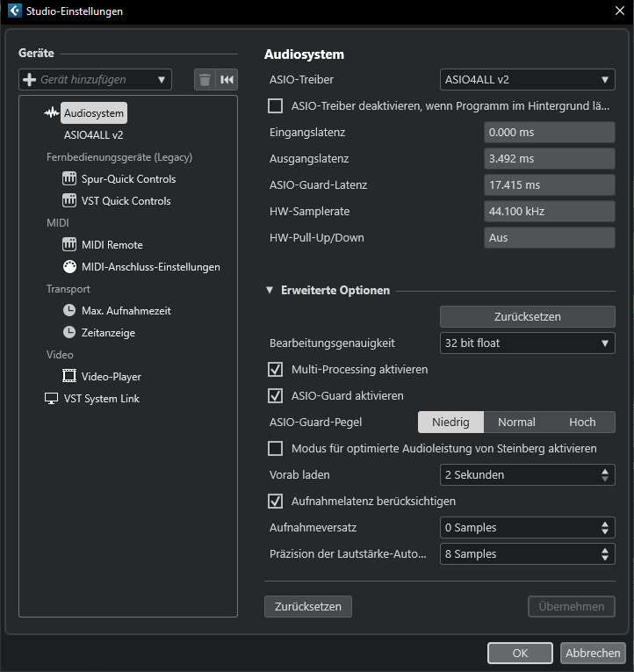Open Bearbeitungsgenauigkeit 32 bit float dropdown
634x672 pixels.
527,343
